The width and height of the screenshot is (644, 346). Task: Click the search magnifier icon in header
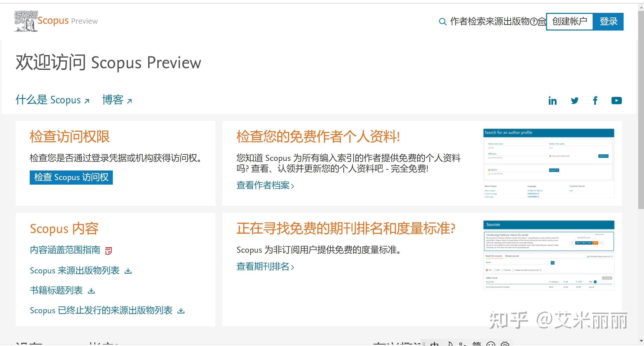(x=442, y=22)
